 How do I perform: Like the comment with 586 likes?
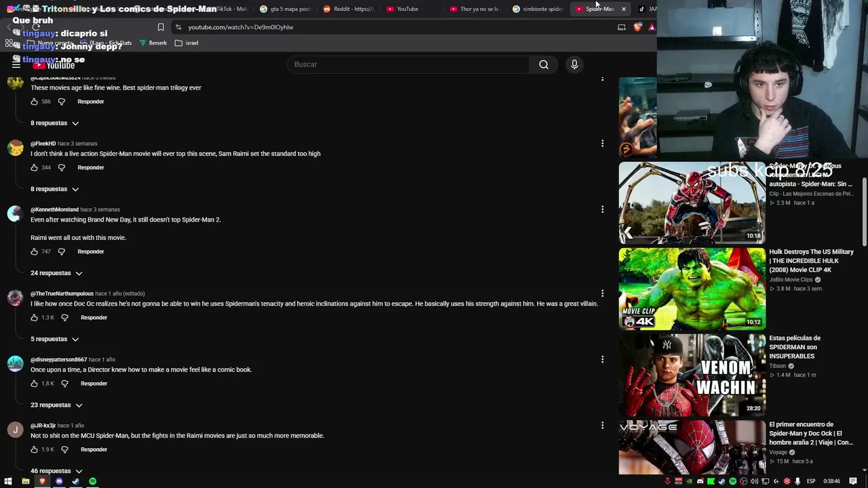[34, 102]
